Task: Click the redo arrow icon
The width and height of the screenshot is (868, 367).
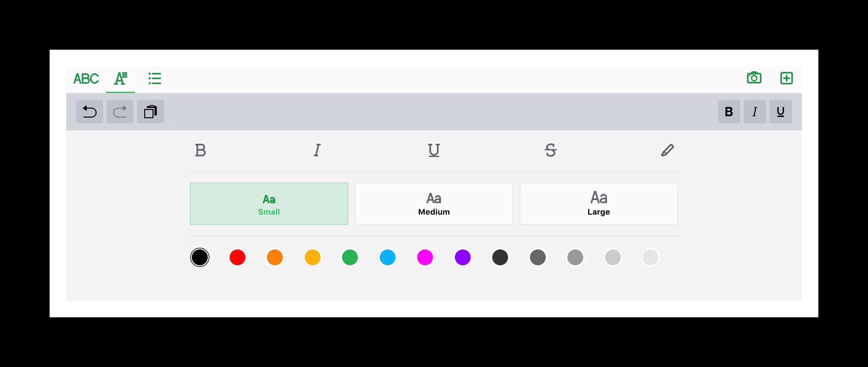Action: coord(120,112)
